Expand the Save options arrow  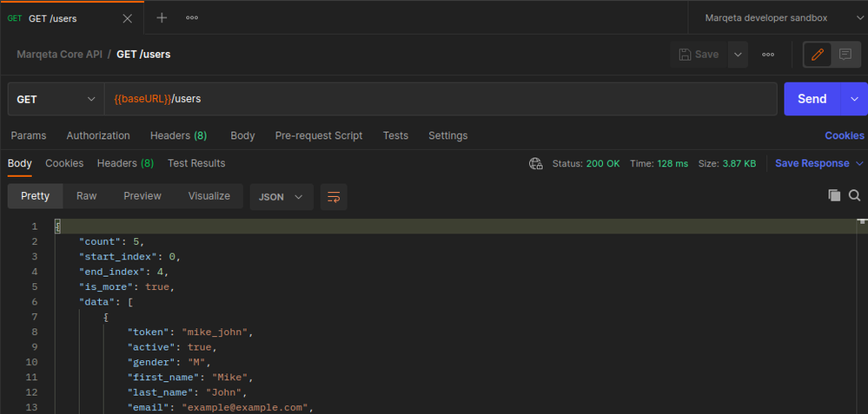[738, 54]
